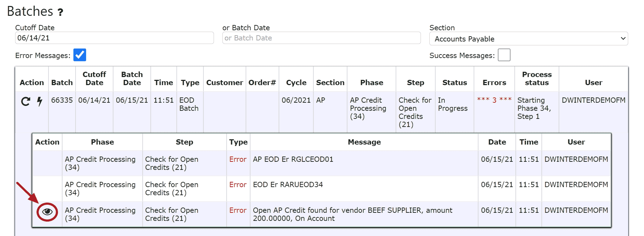Click the In Progress status cell
Screen dimensions: 644x236
[x=453, y=104]
